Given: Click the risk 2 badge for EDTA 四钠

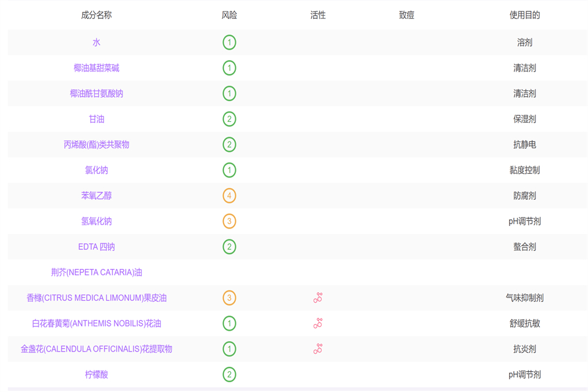Looking at the screenshot, I should (229, 247).
